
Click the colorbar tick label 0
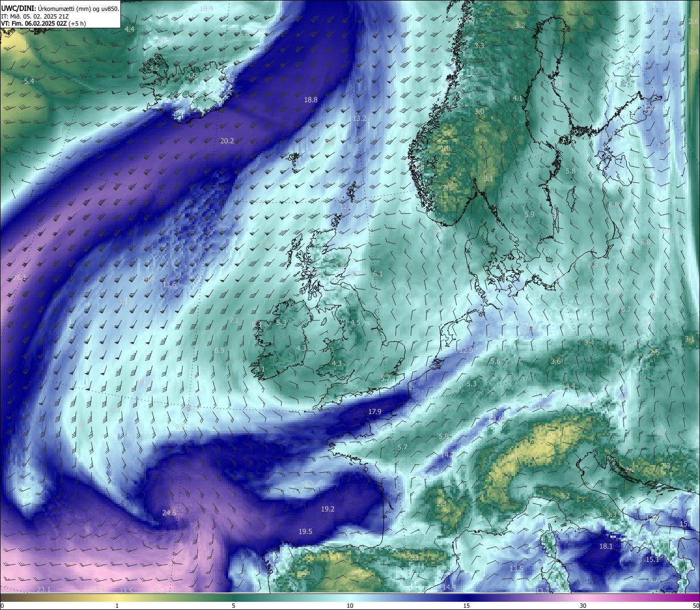2,605
